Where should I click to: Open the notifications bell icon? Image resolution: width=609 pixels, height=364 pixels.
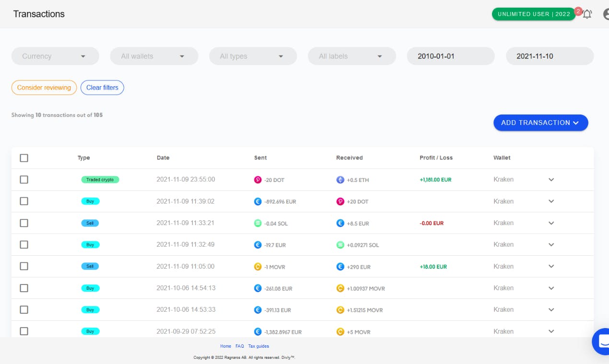(x=587, y=14)
